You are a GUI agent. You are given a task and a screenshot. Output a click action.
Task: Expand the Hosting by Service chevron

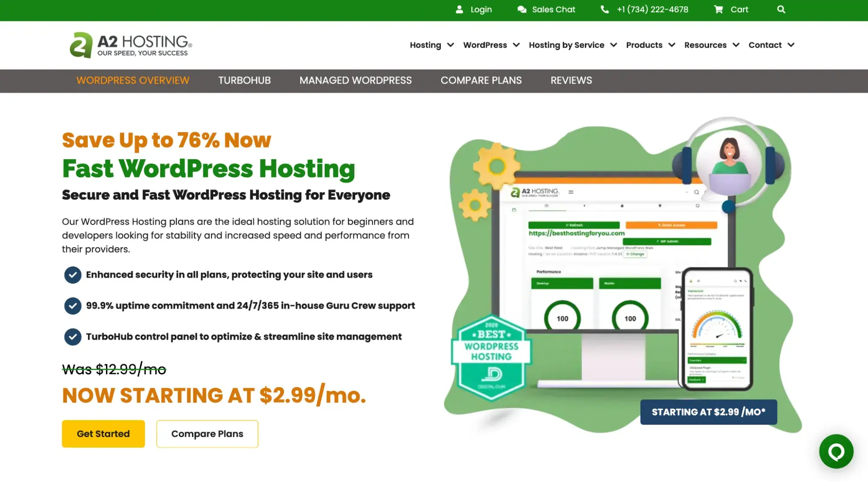point(614,45)
